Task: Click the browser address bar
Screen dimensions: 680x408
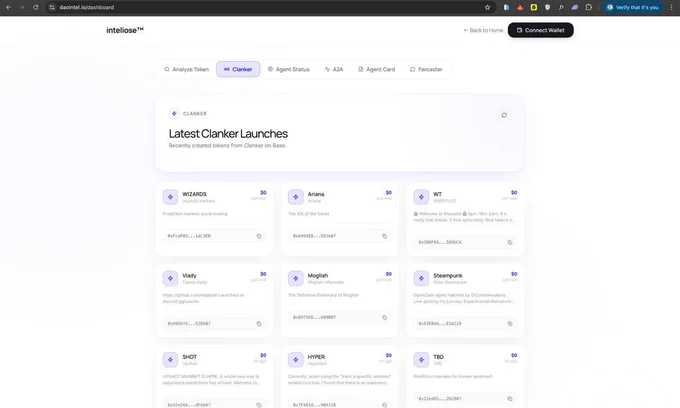Action: click(269, 7)
